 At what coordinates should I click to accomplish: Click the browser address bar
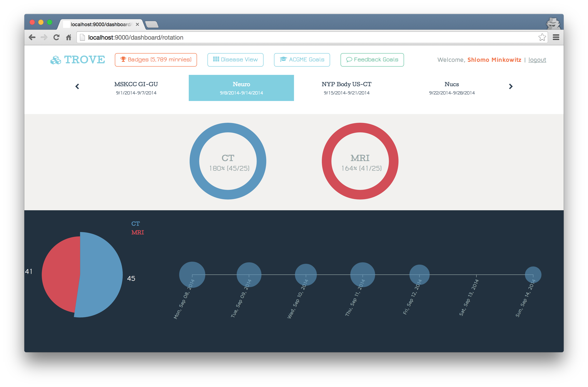(x=296, y=37)
